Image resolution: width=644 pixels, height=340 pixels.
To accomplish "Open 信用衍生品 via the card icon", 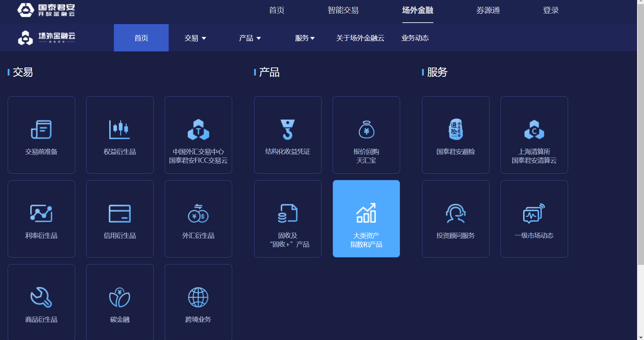I will tap(119, 213).
